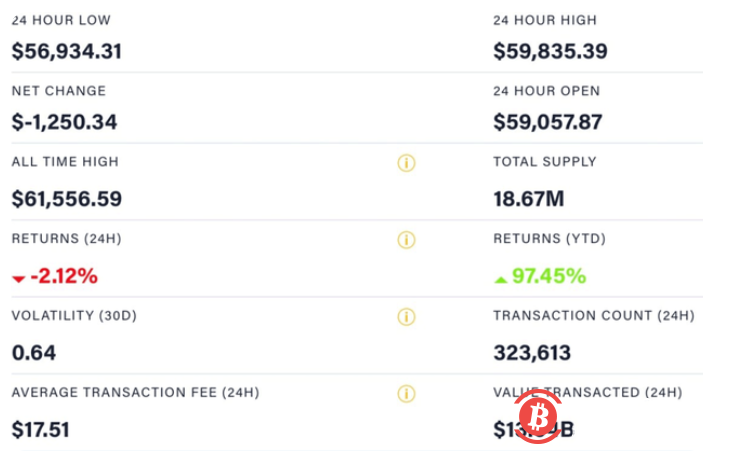
Task: Click the red down arrow next to -2.12%
Action: click(18, 279)
